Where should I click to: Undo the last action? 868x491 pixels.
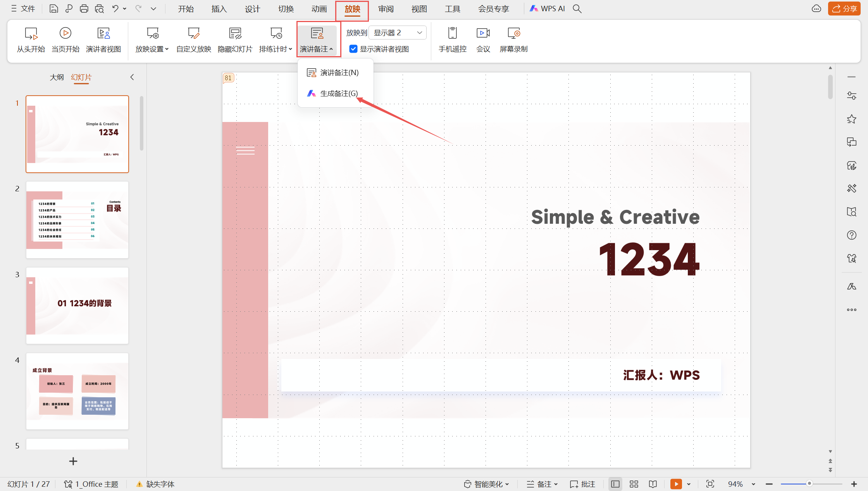tap(115, 9)
